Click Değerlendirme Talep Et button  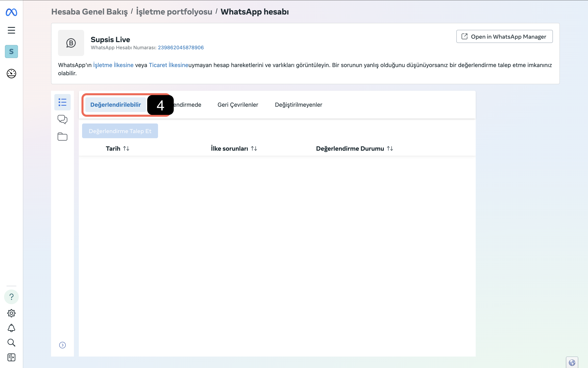[x=120, y=131]
